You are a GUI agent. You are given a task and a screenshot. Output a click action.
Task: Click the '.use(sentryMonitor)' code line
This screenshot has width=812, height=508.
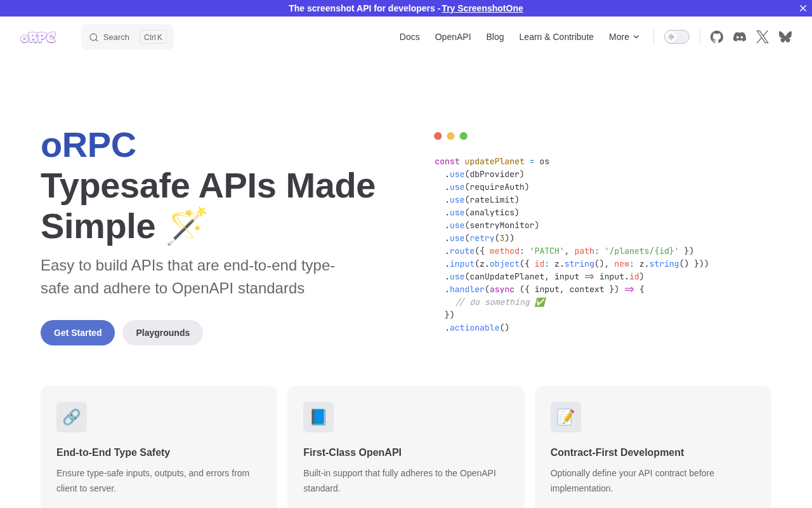coord(492,225)
